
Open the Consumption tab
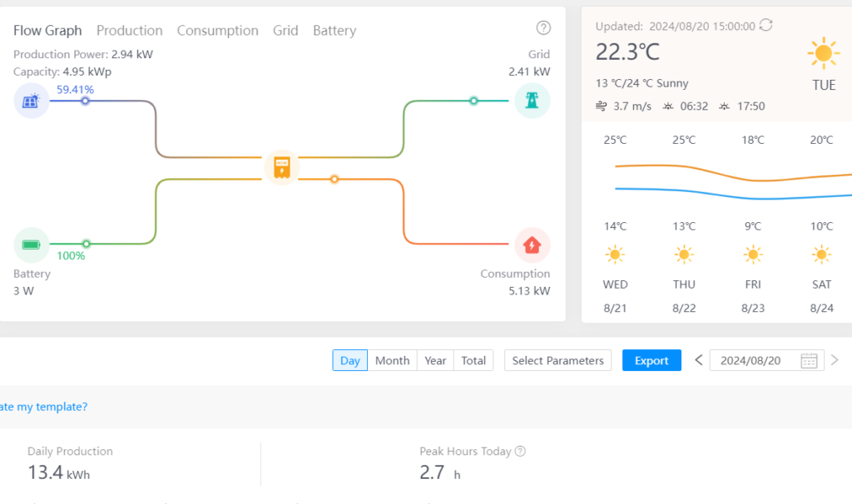[x=217, y=31]
